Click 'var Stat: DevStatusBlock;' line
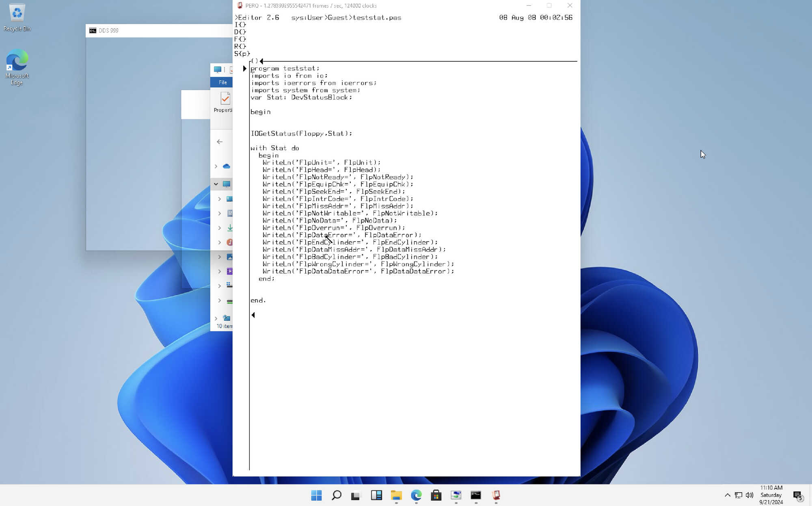Screen dimensions: 812x506 301,97
